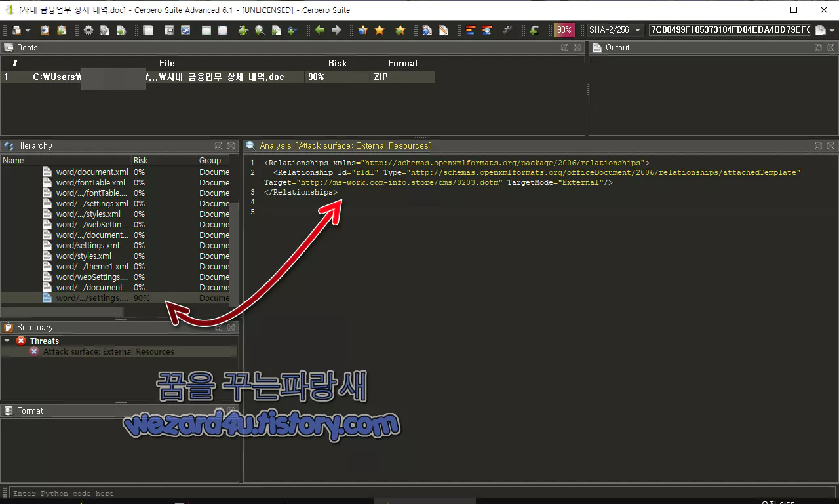This screenshot has width=839, height=504.
Task: Click the hash pattern icon in the toolbar
Action: pos(507,29)
